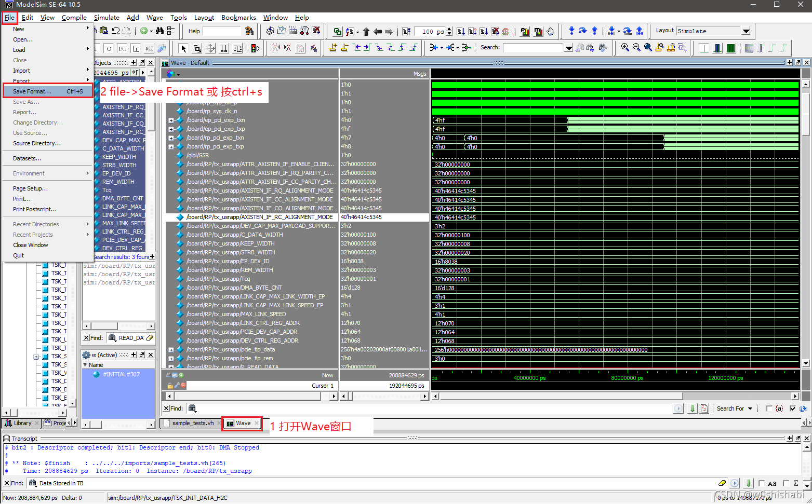Screen dimensions: 812x504
Task: Click the Step Over curved arrow icon
Action: [583, 31]
